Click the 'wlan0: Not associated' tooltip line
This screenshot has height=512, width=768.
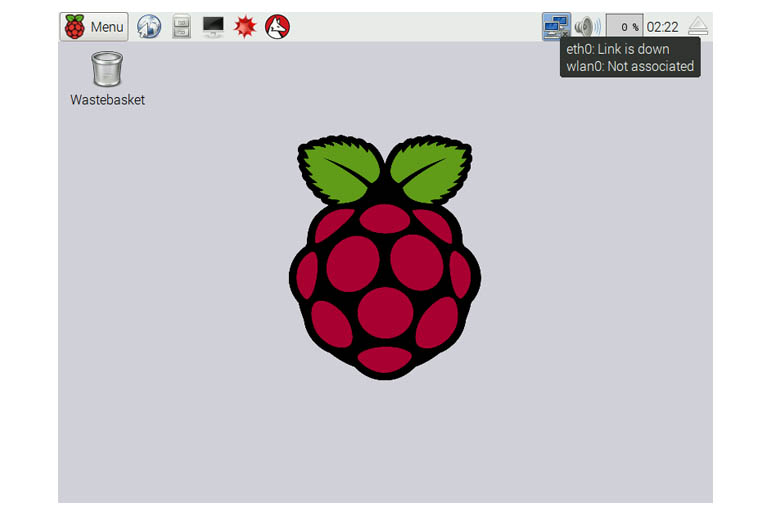[x=630, y=66]
